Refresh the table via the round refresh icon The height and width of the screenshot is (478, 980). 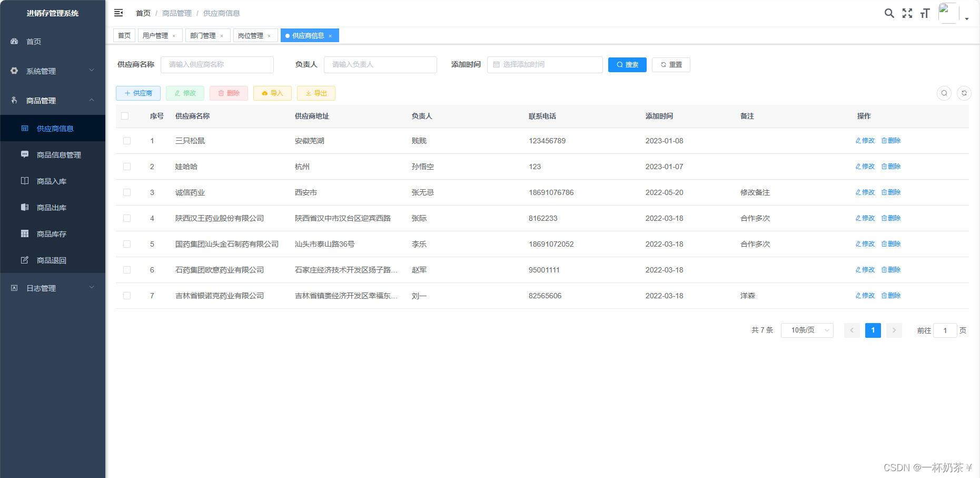point(964,93)
